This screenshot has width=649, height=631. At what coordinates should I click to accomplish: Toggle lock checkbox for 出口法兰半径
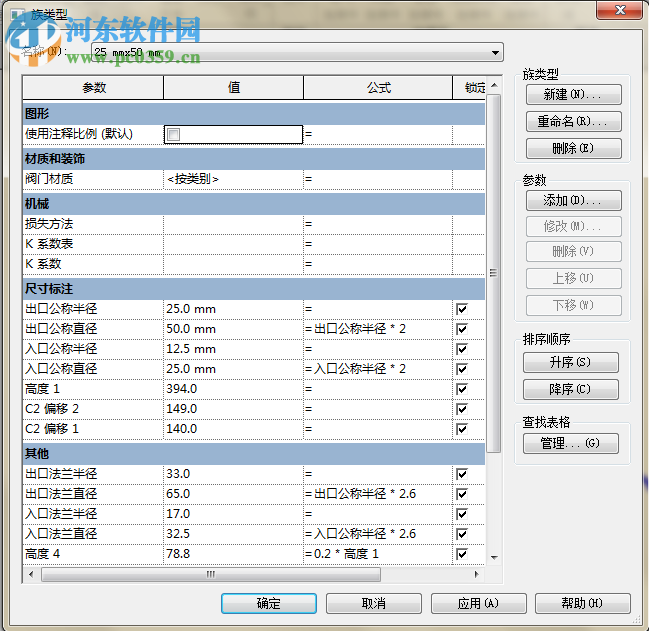(x=462, y=474)
